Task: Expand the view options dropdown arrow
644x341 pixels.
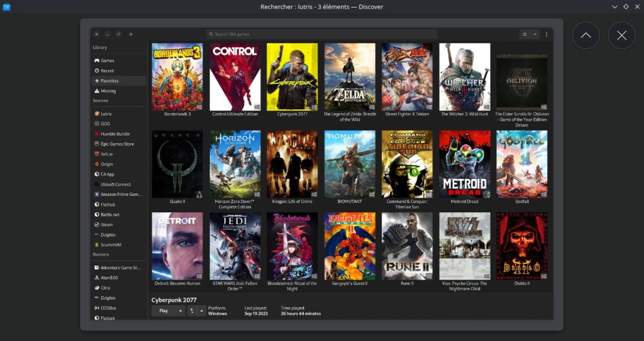Action: coord(535,35)
